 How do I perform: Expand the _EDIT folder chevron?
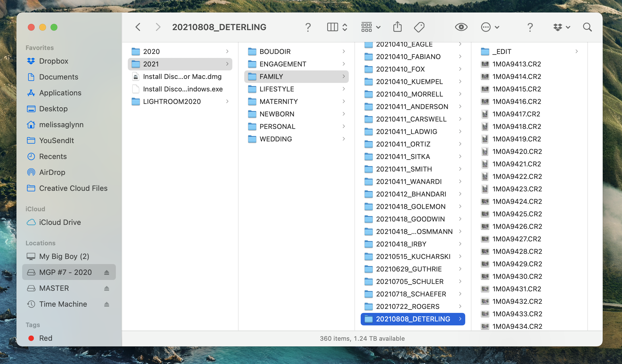[577, 51]
